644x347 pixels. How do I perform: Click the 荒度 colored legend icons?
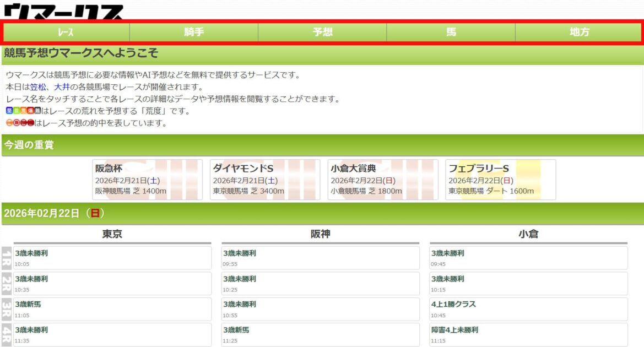pyautogui.click(x=23, y=111)
